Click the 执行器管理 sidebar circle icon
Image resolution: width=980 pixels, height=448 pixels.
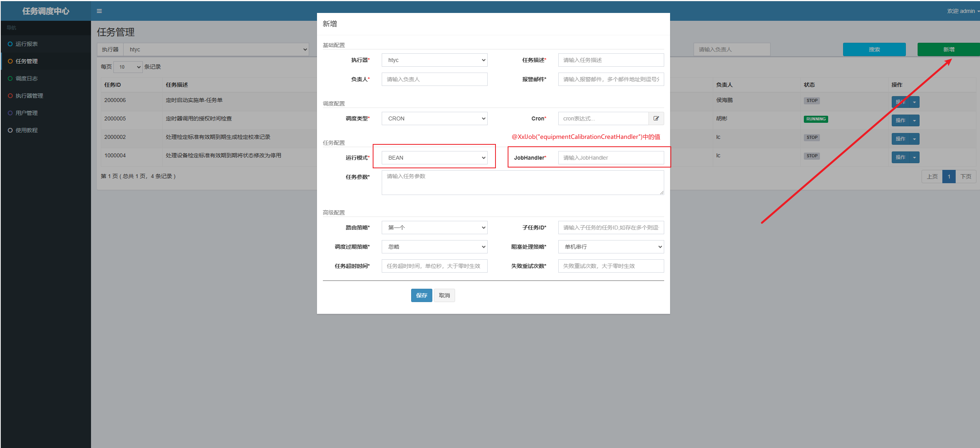10,96
